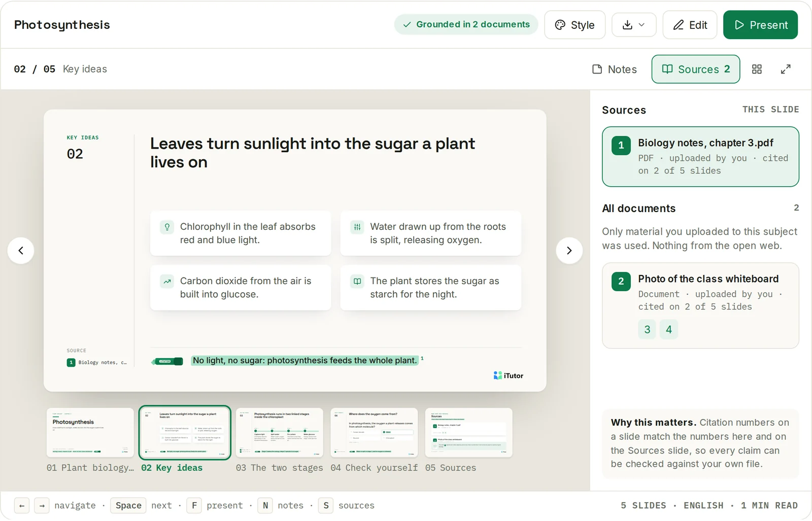Click the Space key hint for next

pyautogui.click(x=128, y=506)
